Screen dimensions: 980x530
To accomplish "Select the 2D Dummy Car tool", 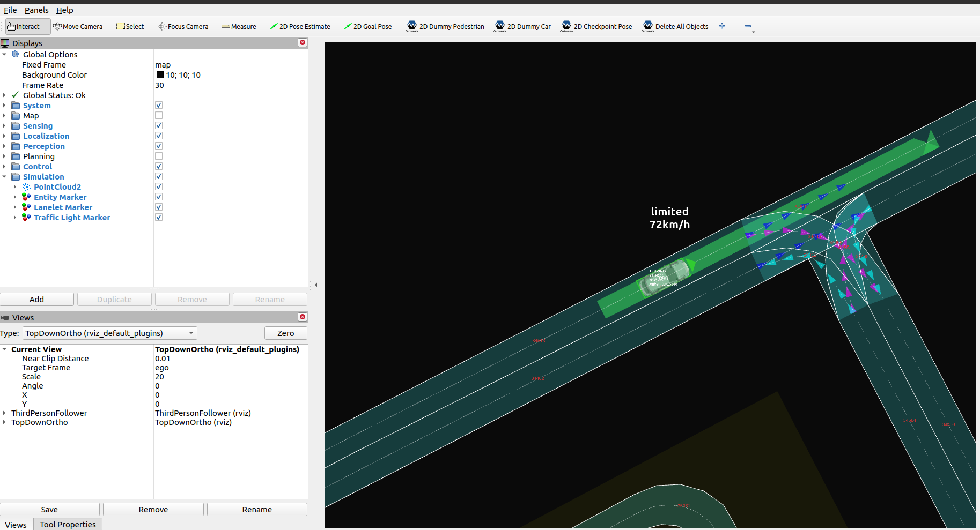I will pyautogui.click(x=522, y=26).
